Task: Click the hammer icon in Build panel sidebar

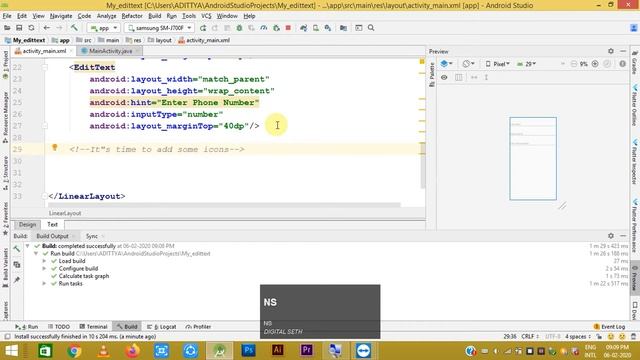Action: 17,249
